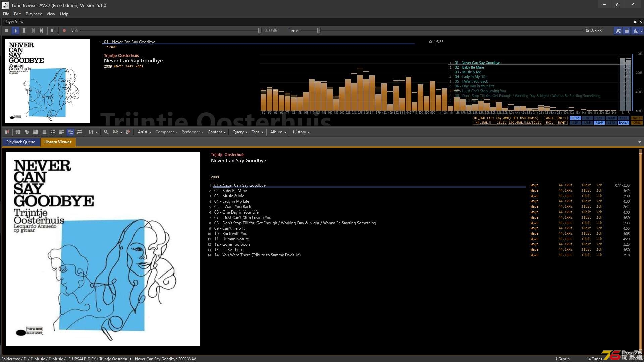The height and width of the screenshot is (362, 644).
Task: Open the Help menu
Action: (x=64, y=14)
